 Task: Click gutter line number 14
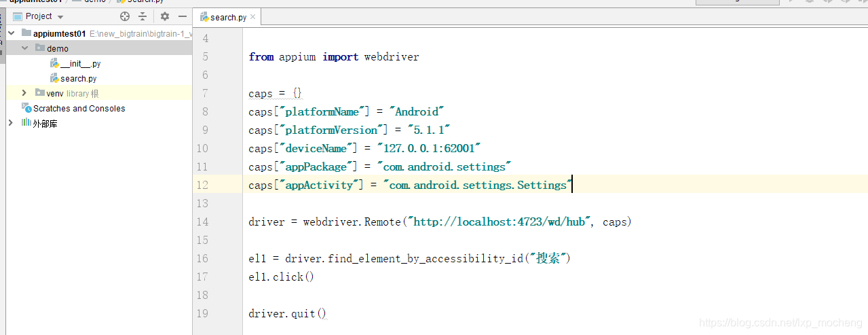[202, 222]
